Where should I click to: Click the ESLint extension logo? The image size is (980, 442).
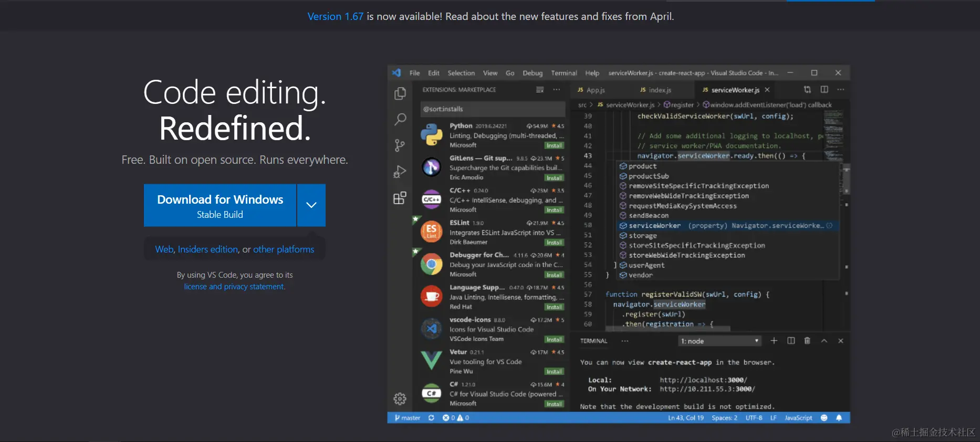pos(432,231)
